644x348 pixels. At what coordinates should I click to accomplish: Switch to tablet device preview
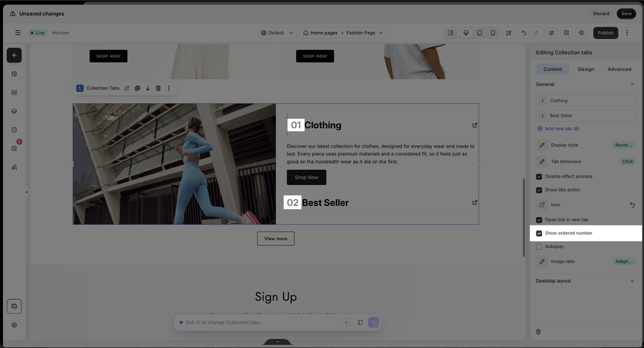point(479,33)
